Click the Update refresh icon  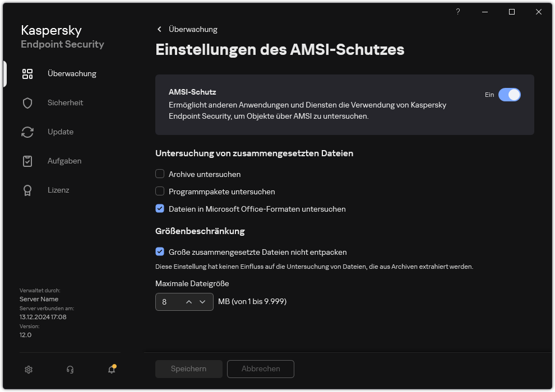[27, 132]
